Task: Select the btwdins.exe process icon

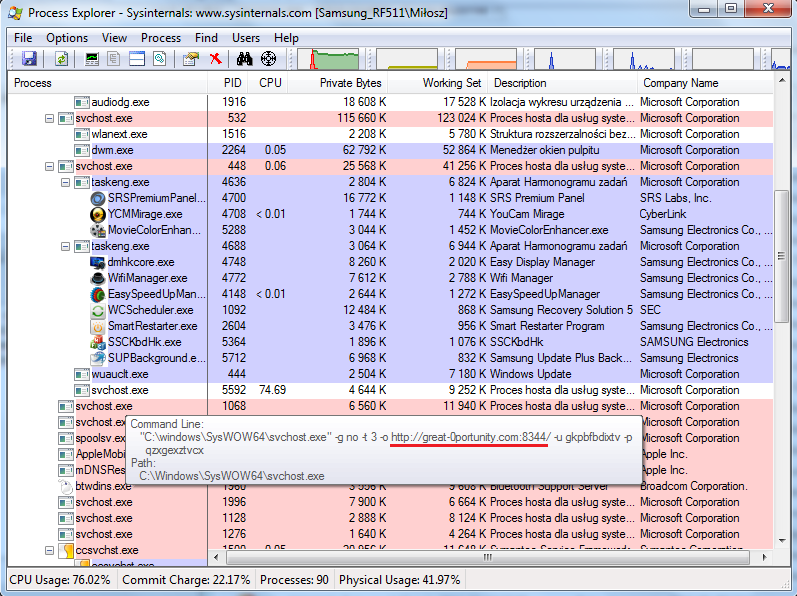Action: 66,486
